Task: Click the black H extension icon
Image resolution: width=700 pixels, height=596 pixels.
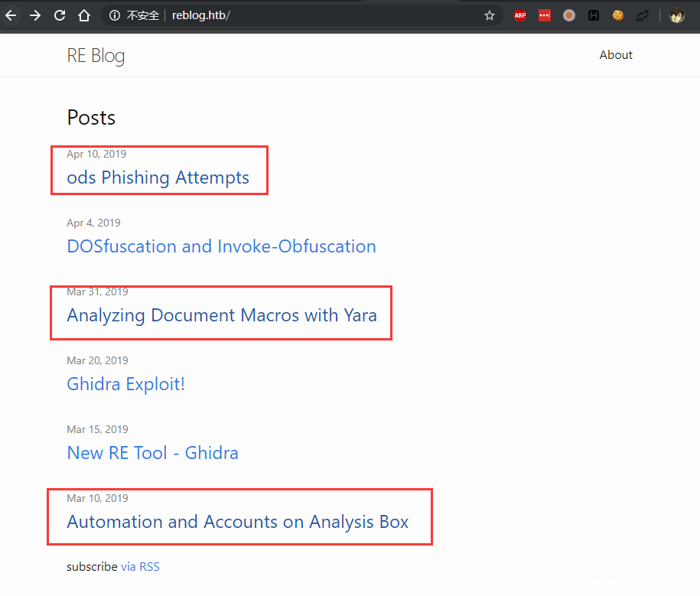Action: (x=594, y=15)
